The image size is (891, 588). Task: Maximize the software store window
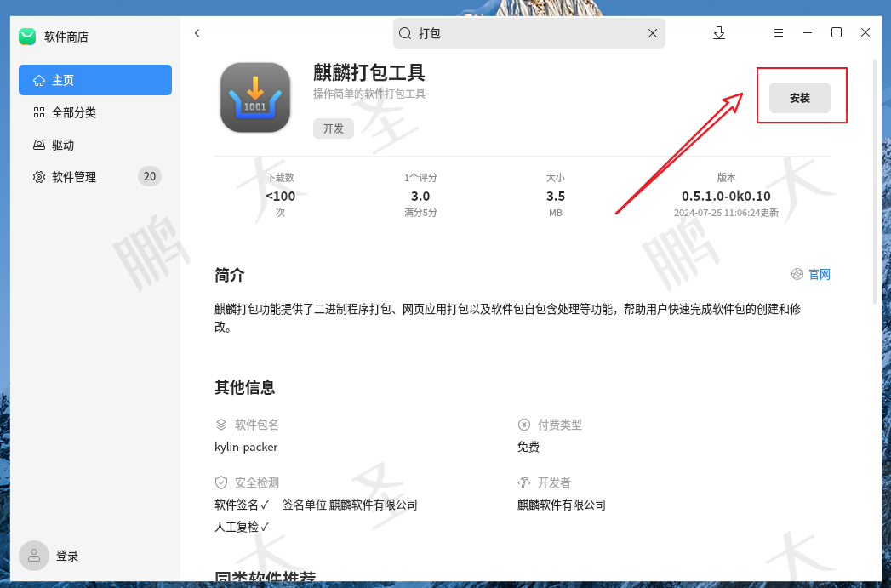837,32
